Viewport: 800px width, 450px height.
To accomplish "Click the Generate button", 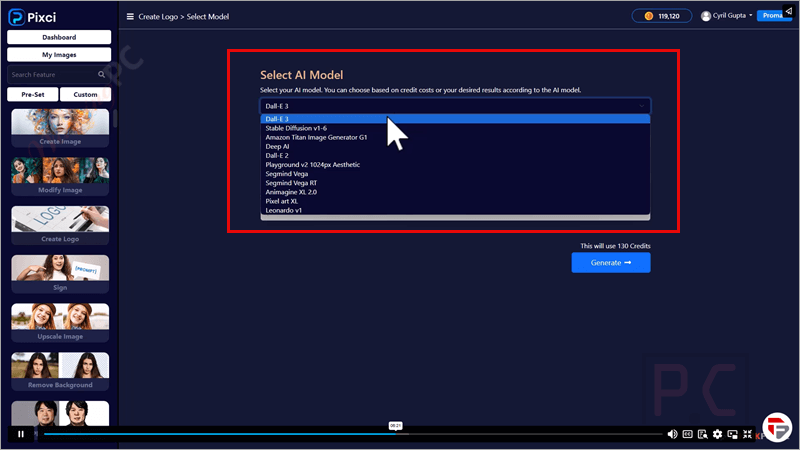I will pyautogui.click(x=611, y=263).
